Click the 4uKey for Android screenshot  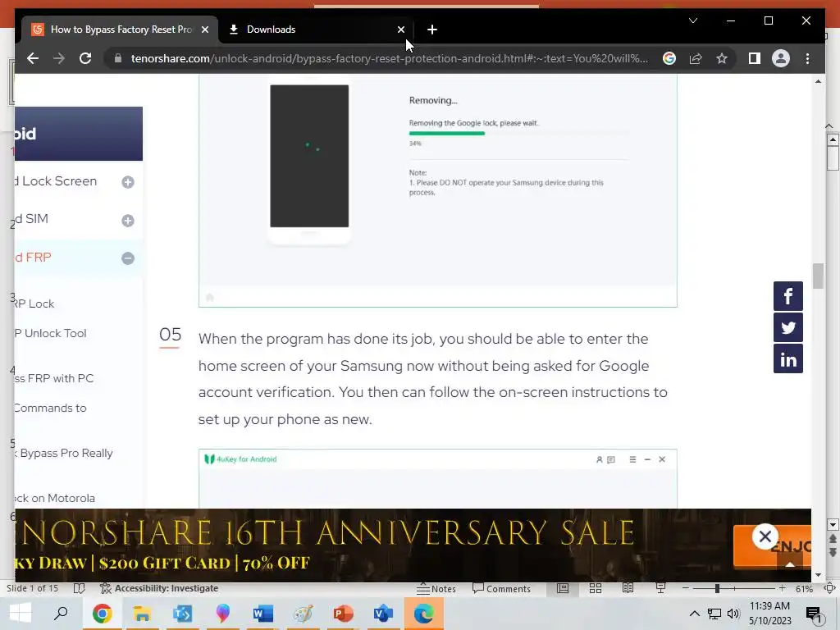pos(438,479)
